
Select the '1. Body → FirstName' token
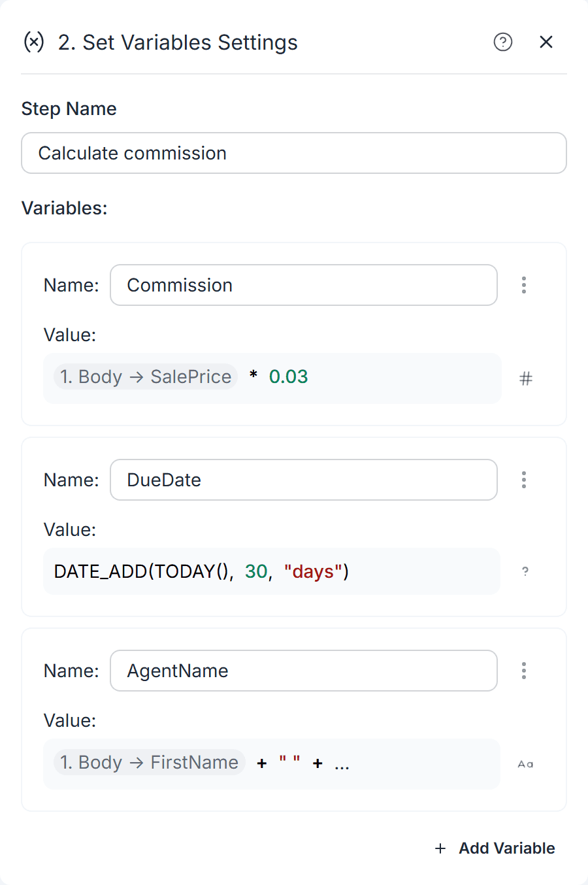coord(150,762)
